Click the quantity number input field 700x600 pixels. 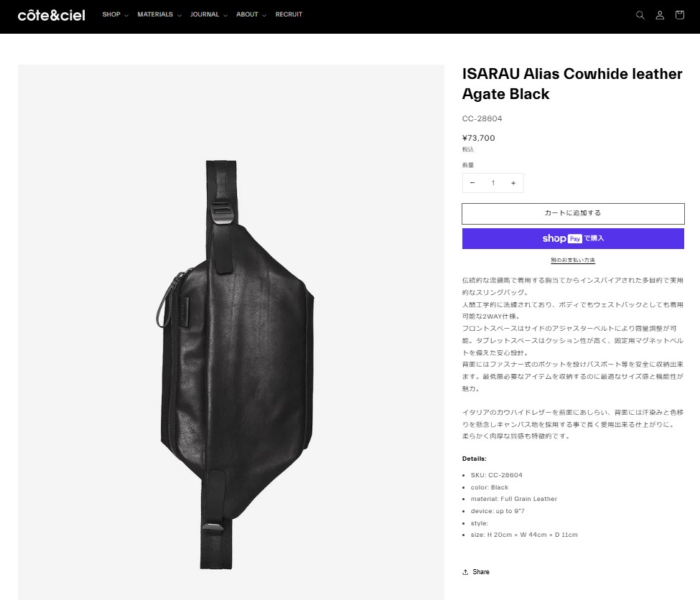click(493, 183)
